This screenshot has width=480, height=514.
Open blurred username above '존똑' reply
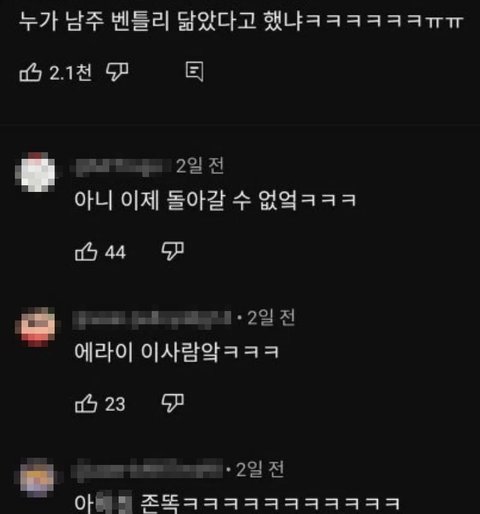point(147,470)
